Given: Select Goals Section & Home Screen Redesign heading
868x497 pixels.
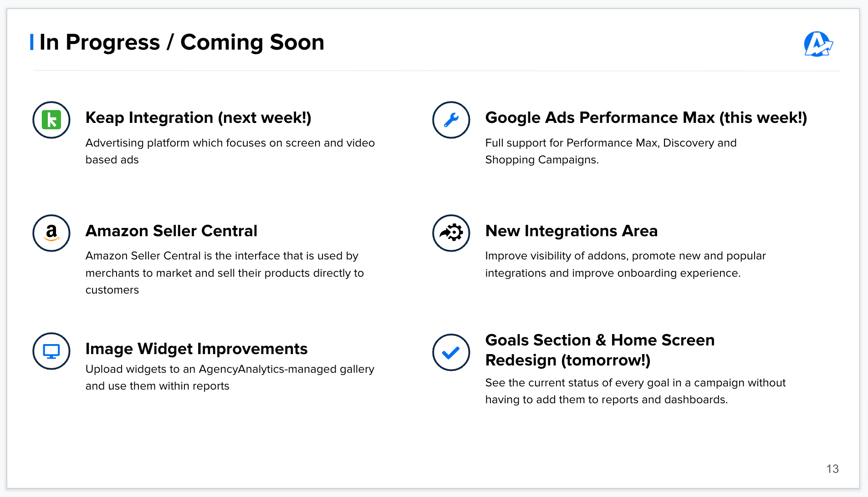Looking at the screenshot, I should pyautogui.click(x=600, y=350).
